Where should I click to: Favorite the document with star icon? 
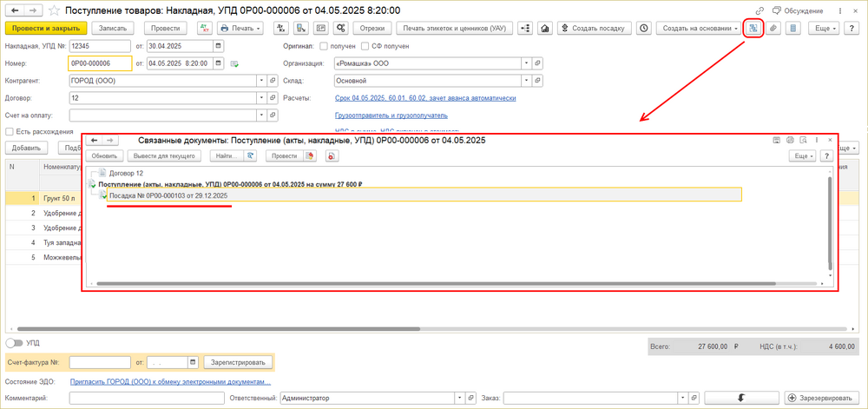click(x=54, y=10)
